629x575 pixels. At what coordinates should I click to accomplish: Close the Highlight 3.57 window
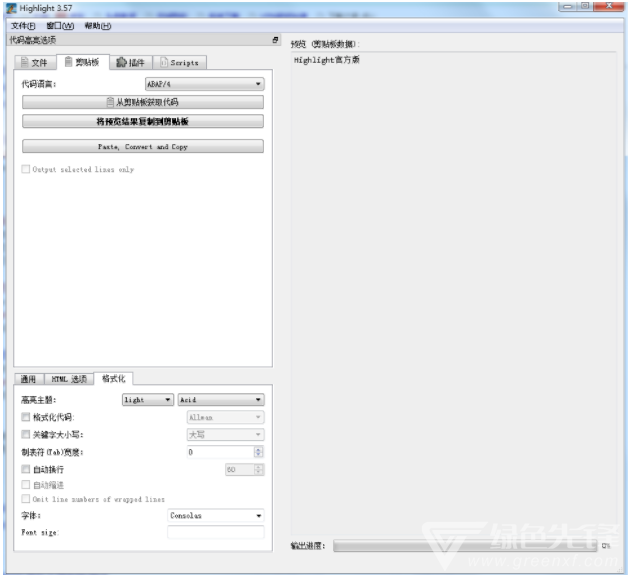tap(609, 6)
